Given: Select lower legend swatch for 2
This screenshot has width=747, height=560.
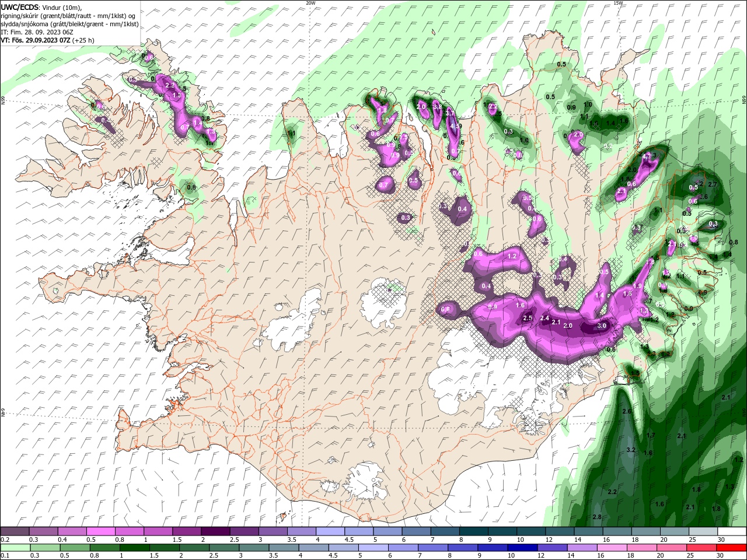Looking at the screenshot, I should (194, 548).
